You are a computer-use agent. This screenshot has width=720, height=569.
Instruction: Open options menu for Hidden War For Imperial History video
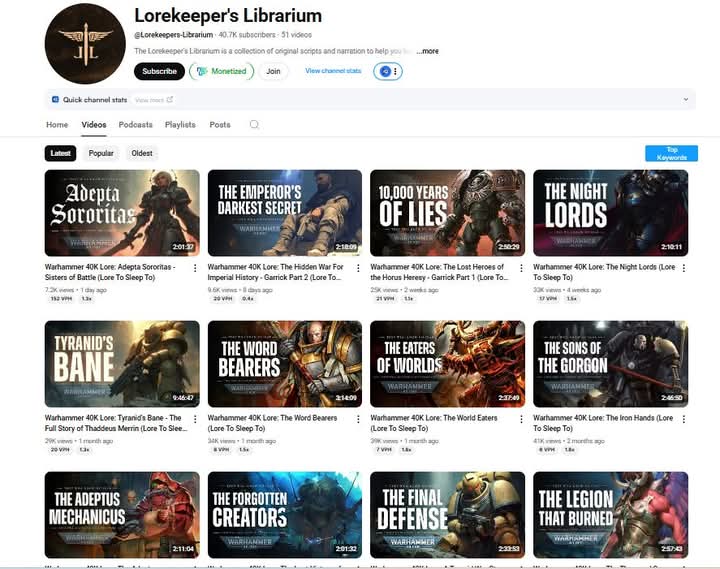[358, 268]
